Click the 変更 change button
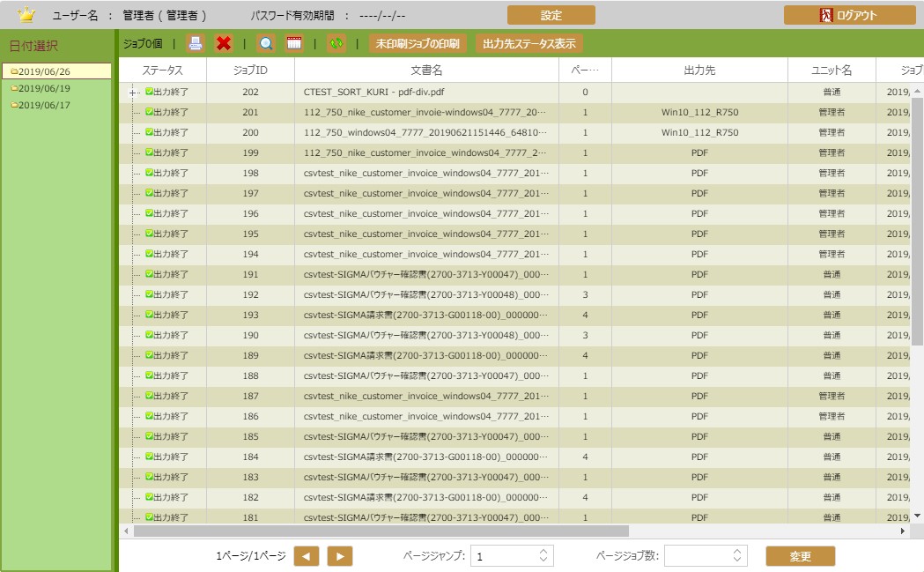The image size is (924, 572). click(800, 556)
